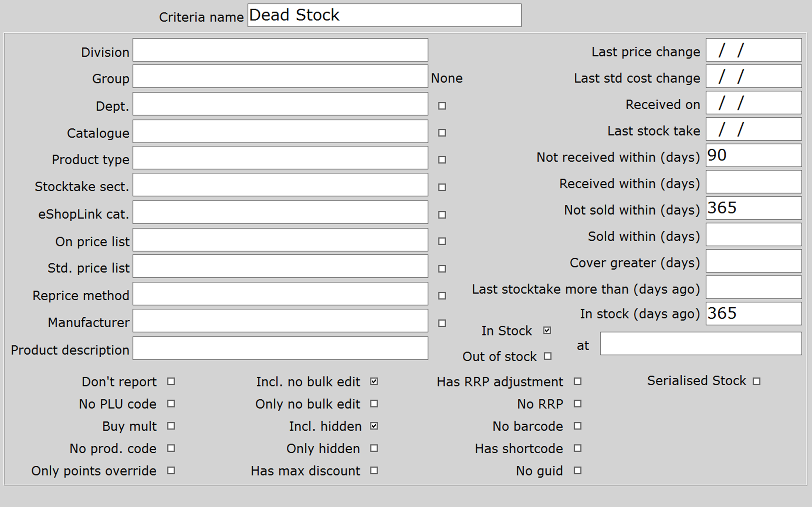Click inside the Manufacturer field
The image size is (812, 507).
pyautogui.click(x=280, y=320)
